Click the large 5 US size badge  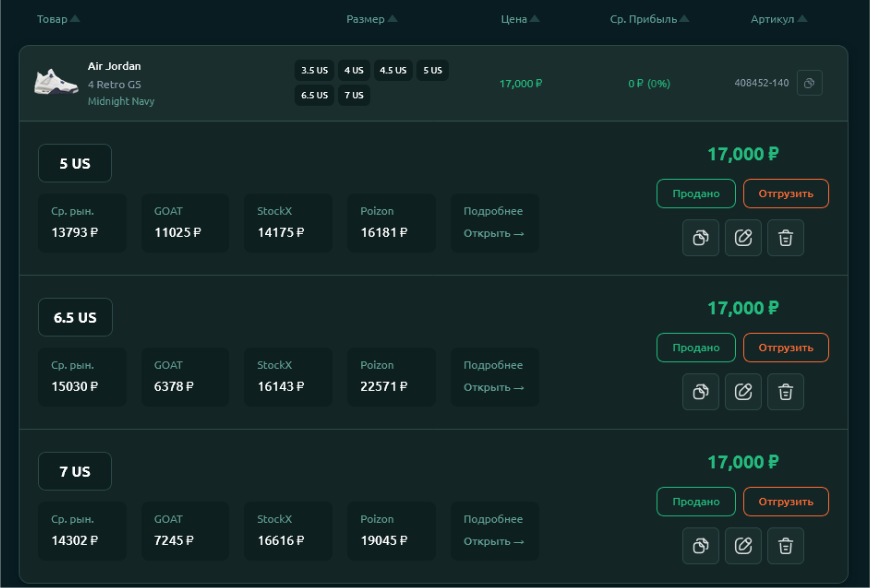pos(75,163)
